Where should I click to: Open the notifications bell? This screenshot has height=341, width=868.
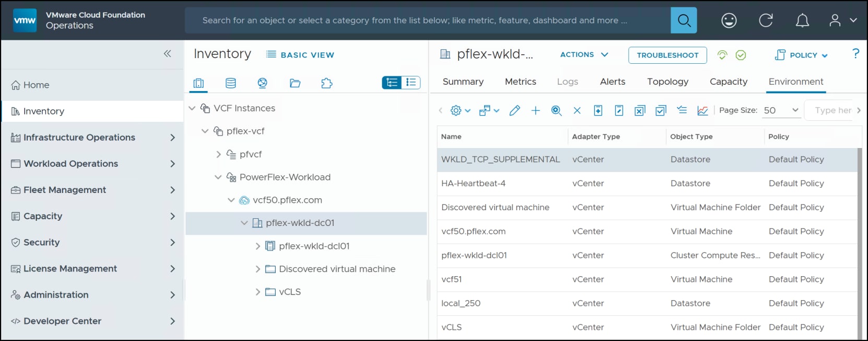click(x=802, y=20)
